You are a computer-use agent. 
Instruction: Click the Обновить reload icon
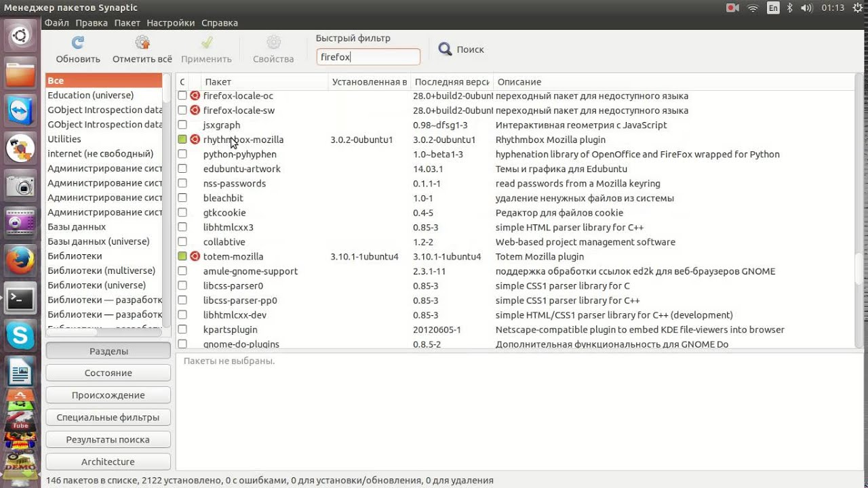coord(78,43)
